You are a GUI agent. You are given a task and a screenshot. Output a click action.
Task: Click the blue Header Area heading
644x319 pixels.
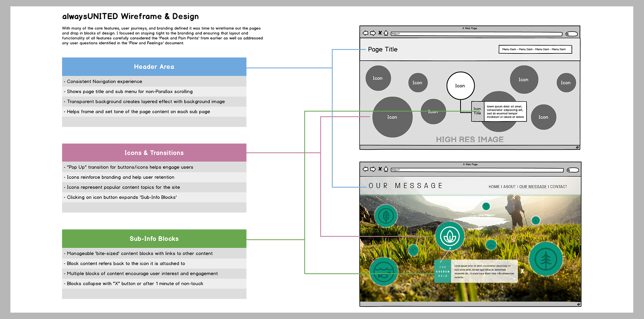pos(154,67)
